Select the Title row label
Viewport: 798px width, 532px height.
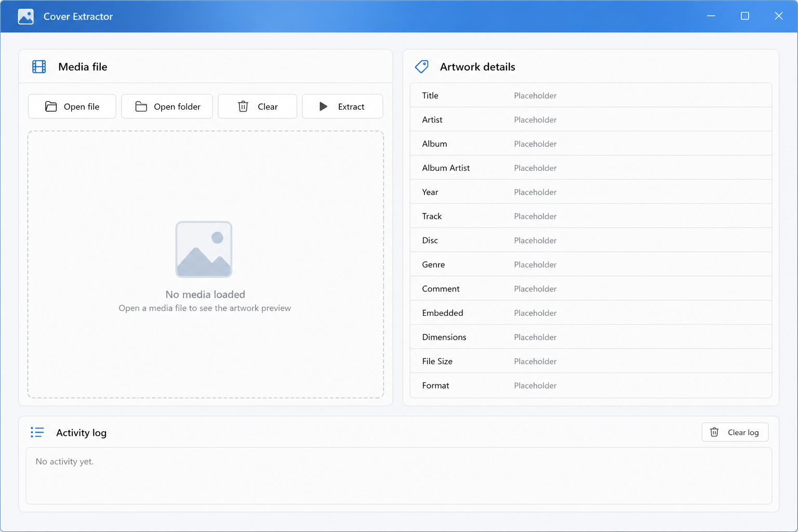pos(430,96)
